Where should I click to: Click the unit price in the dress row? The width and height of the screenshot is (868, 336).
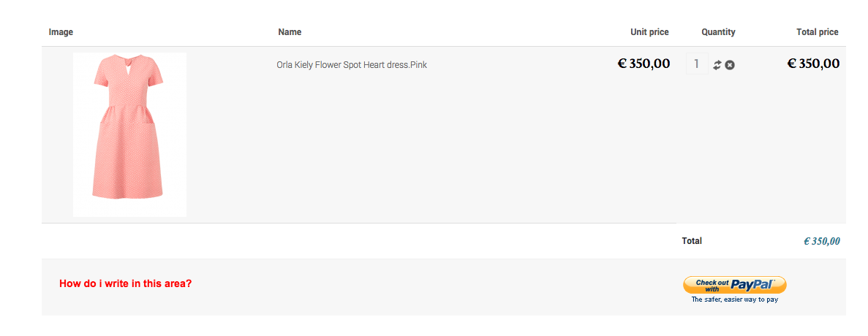[644, 64]
